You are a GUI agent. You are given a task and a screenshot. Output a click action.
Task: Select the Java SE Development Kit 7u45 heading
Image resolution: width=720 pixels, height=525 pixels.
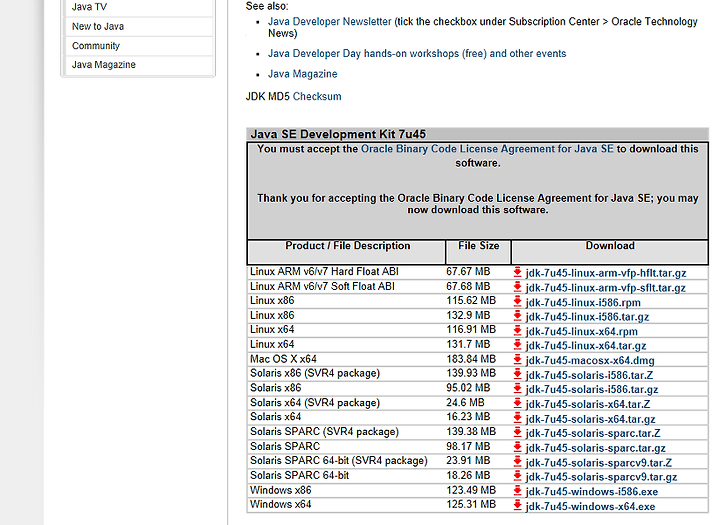(x=338, y=134)
